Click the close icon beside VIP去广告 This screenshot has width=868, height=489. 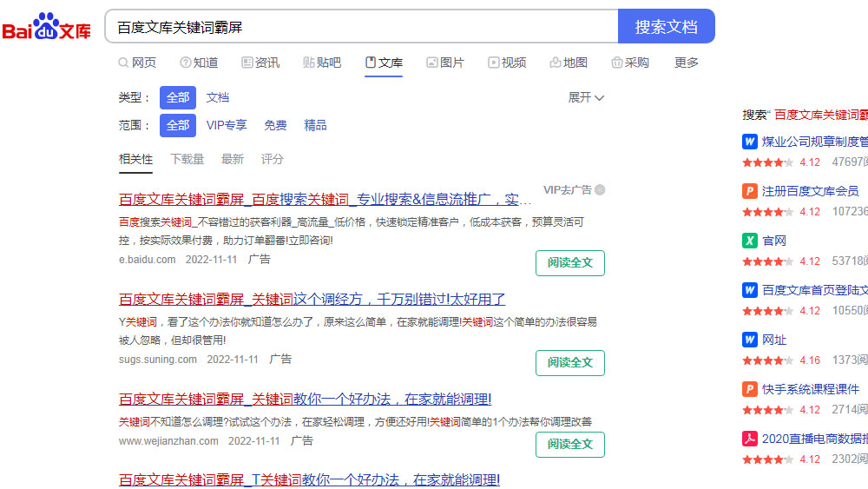(x=600, y=190)
